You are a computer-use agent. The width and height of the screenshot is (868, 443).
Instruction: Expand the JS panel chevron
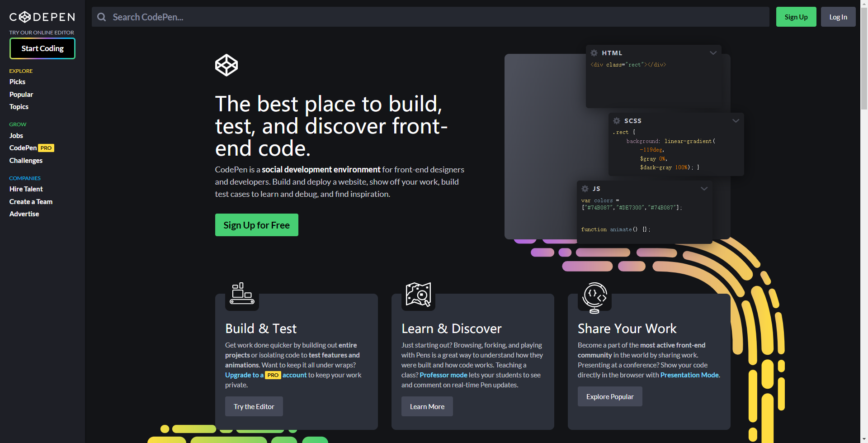click(704, 189)
